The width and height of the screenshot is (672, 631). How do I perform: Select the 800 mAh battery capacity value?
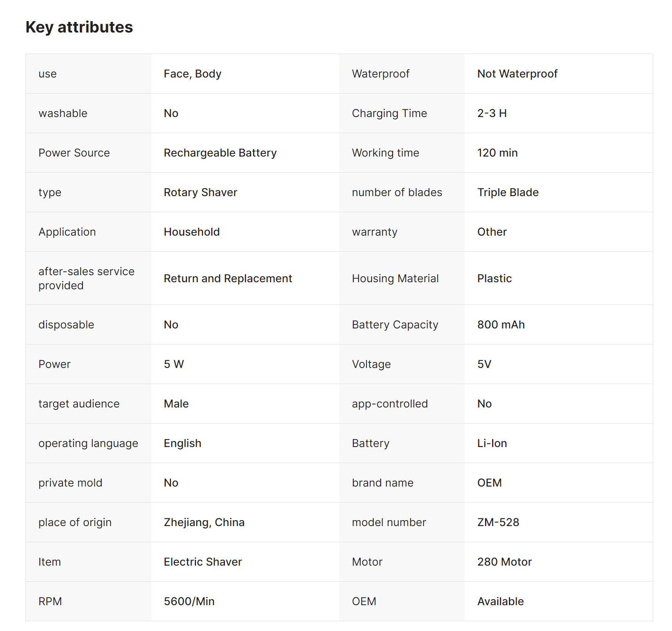coord(501,325)
